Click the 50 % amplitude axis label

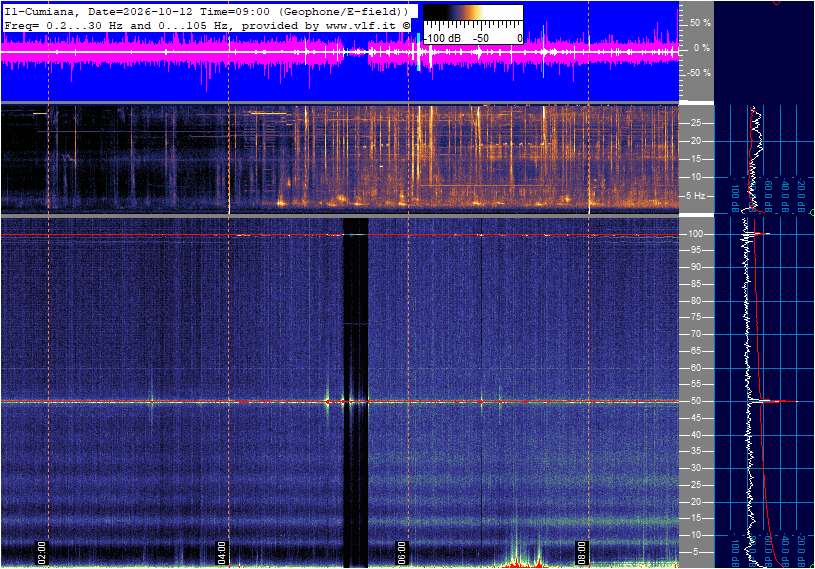(700, 23)
